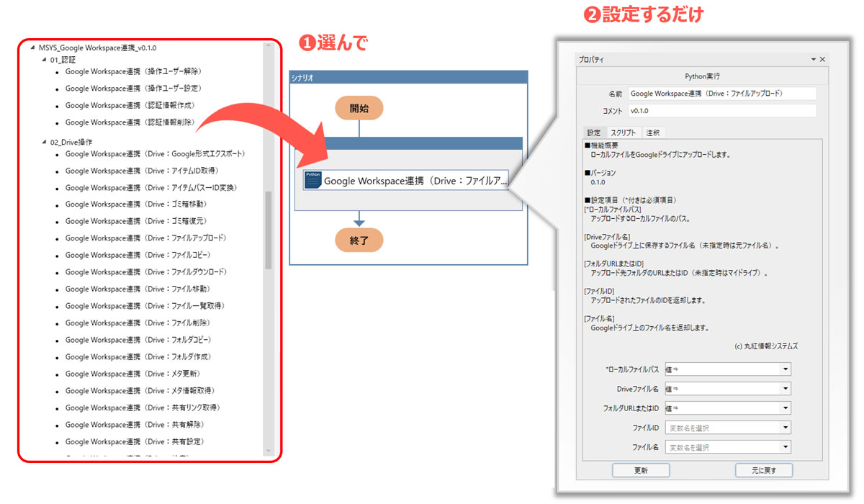
Task: Click the Python実行 heading in properties
Action: pos(702,76)
